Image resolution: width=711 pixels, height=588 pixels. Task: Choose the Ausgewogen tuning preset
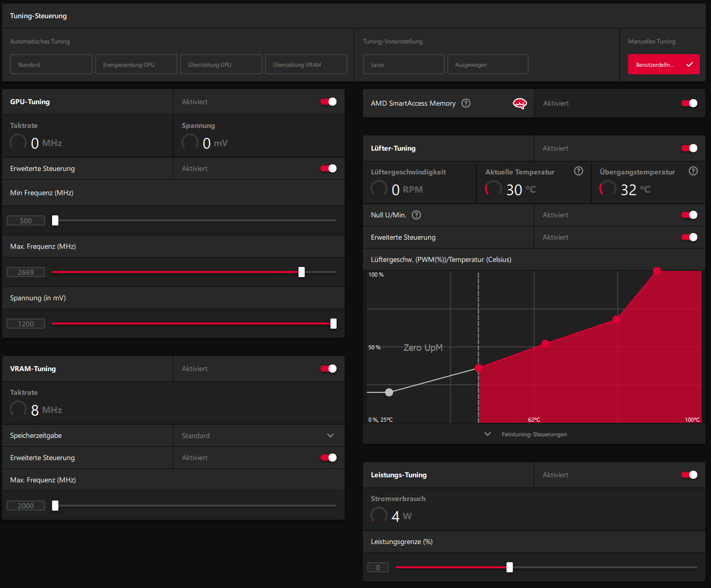coord(488,64)
